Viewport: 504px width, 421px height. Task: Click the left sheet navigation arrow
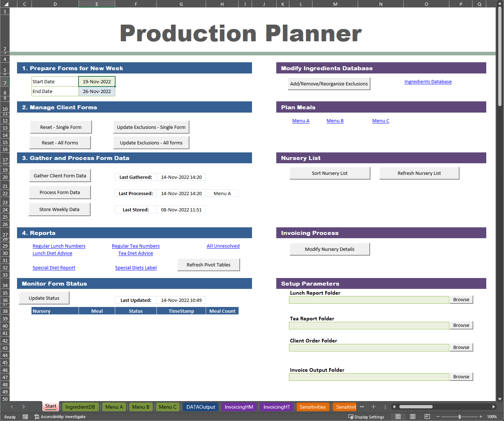coord(12,407)
